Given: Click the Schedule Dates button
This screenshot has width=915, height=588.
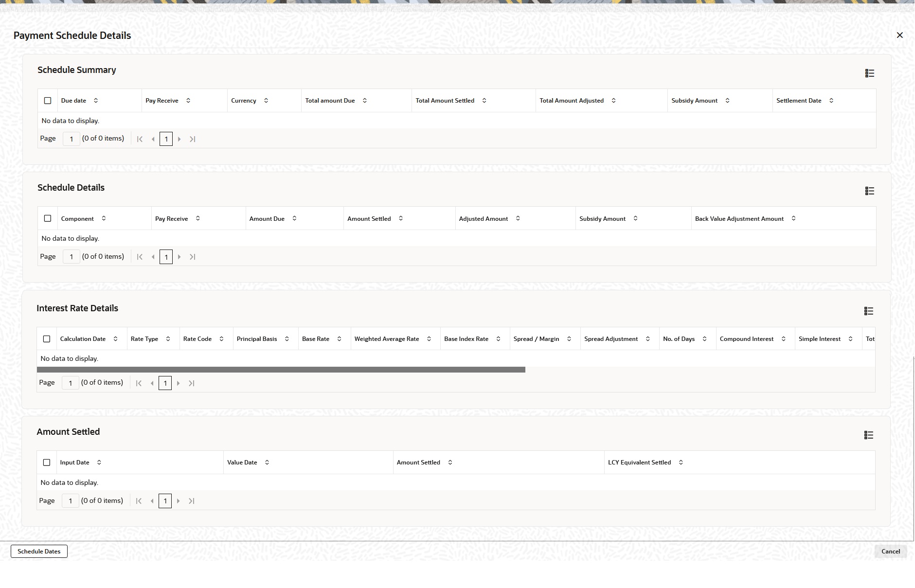Looking at the screenshot, I should 39,552.
